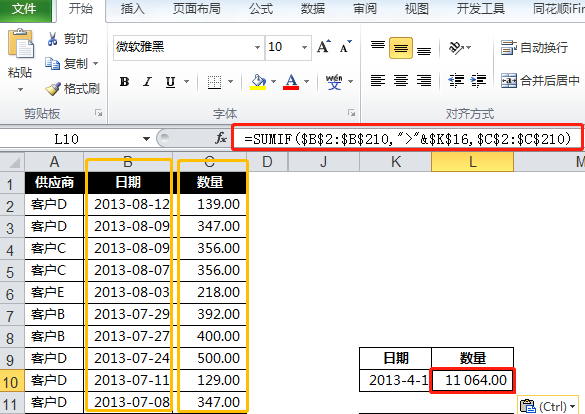Expand the Name Box dropdown arrow
585x414 pixels.
[146, 139]
